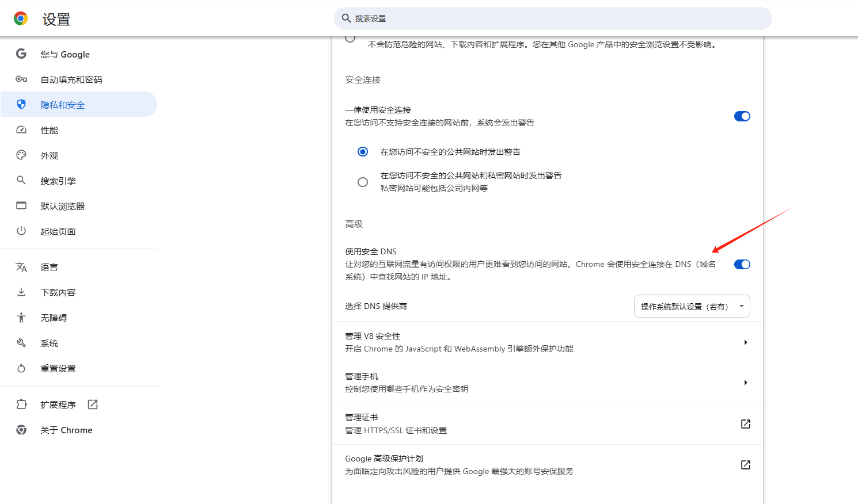Click text 在您访问不支持安全连接的网站前，系统会发出警告
The height and width of the screenshot is (504, 858).
[x=439, y=123]
